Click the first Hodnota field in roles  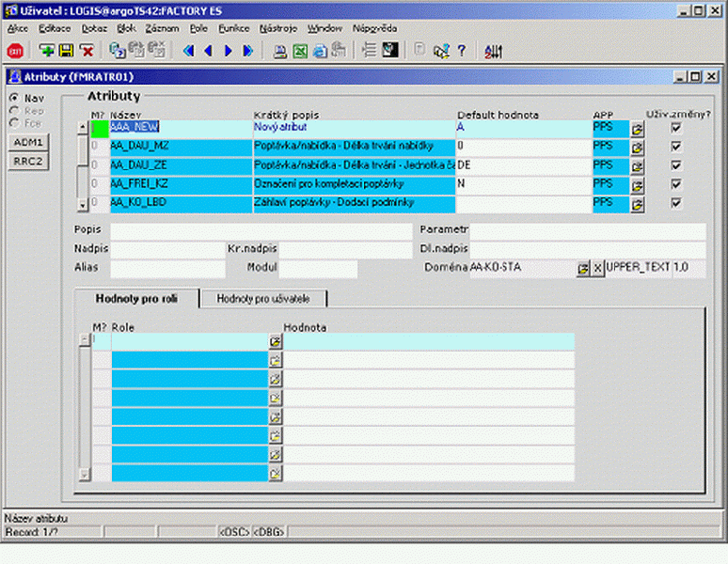pos(429,342)
